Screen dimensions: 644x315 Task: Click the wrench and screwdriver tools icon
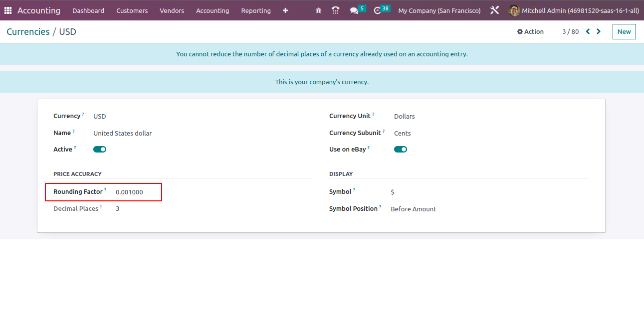(494, 10)
